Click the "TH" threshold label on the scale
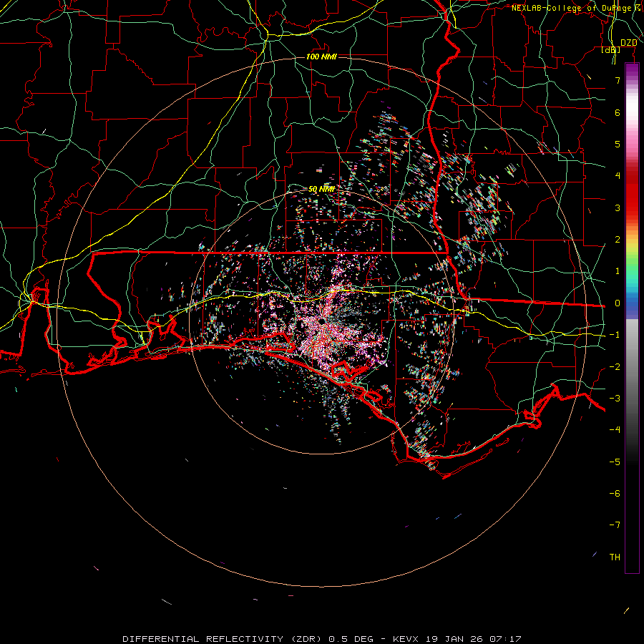 615,557
